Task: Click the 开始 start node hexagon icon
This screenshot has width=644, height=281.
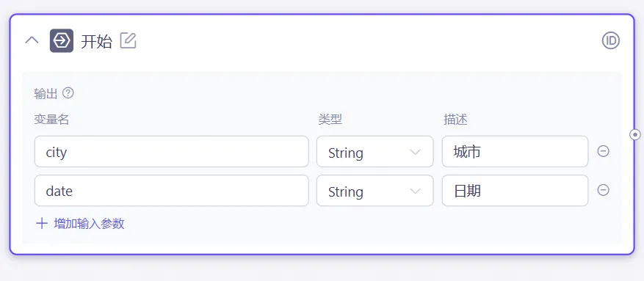Action: [x=62, y=40]
